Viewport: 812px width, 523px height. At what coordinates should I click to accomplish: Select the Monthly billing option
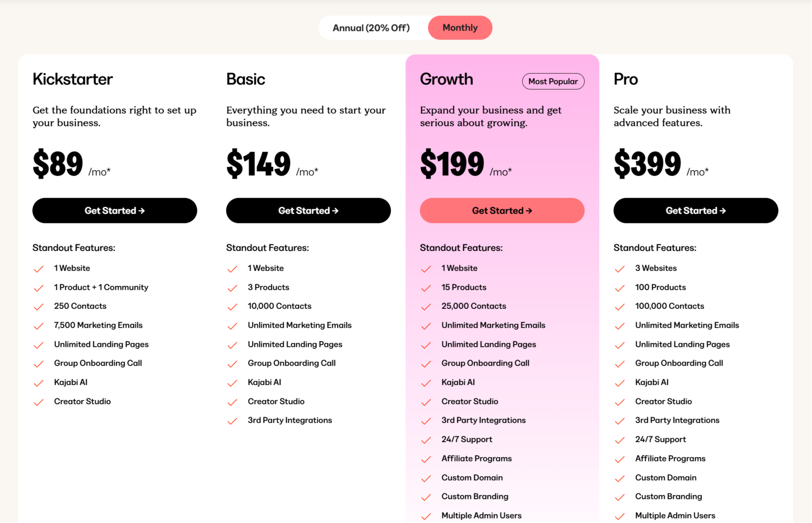(x=460, y=28)
